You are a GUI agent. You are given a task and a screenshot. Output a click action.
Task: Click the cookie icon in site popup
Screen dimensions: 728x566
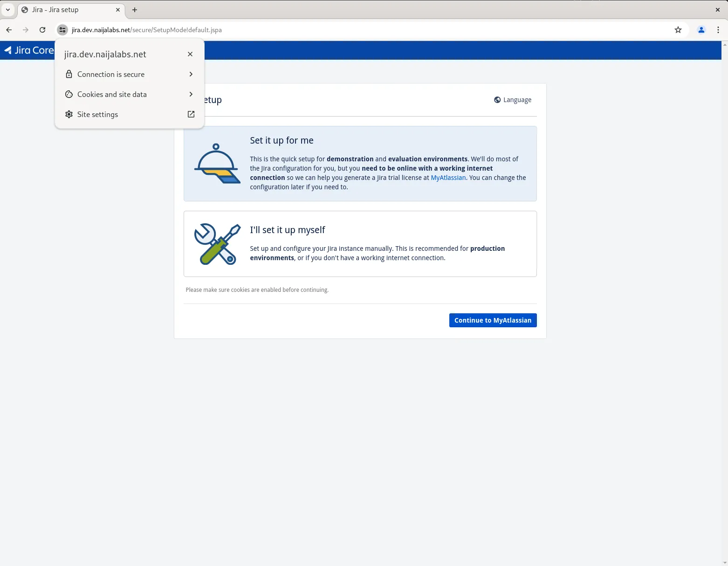[x=69, y=94]
